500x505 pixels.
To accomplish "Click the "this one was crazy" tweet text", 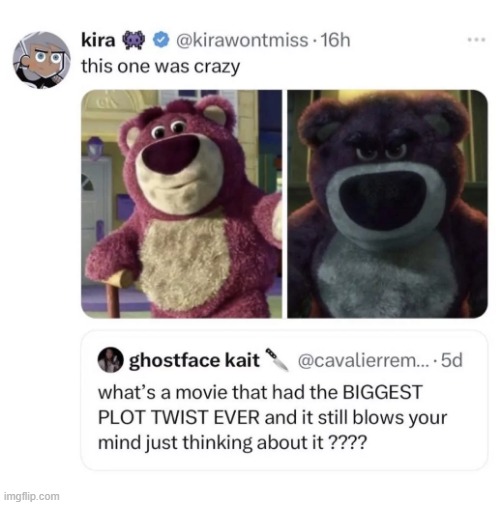I will pyautogui.click(x=161, y=66).
